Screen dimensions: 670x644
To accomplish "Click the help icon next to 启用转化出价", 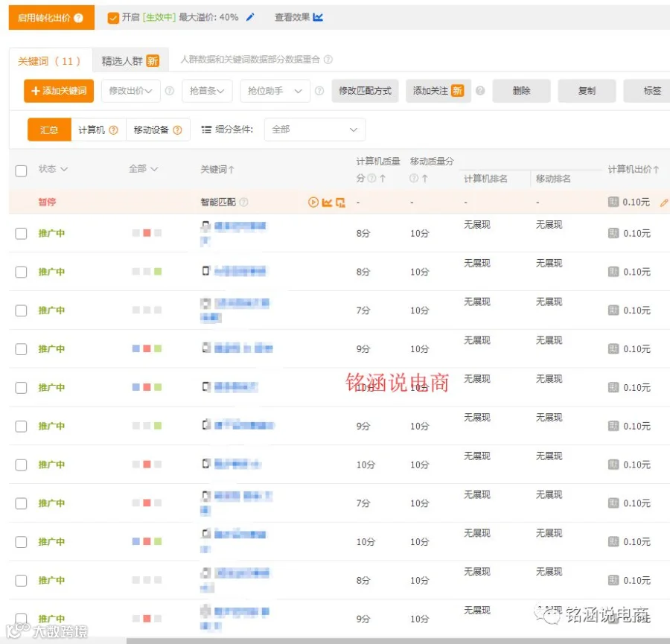I will pos(78,18).
